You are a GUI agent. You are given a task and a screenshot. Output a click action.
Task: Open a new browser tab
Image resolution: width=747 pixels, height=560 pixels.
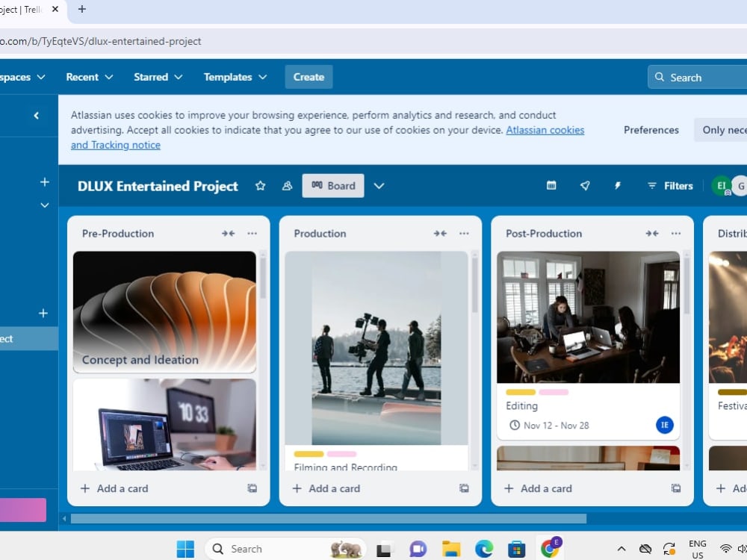(x=82, y=9)
